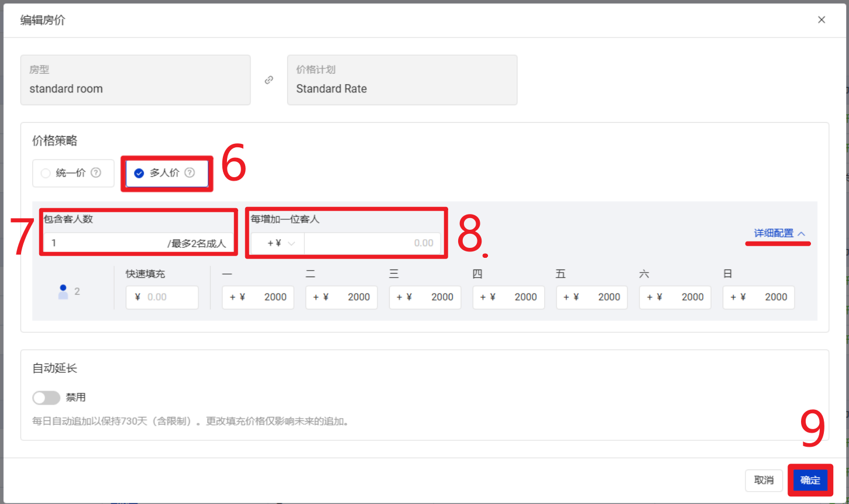Click the 三 (Wednesday) price field
The width and height of the screenshot is (849, 504).
tap(425, 297)
